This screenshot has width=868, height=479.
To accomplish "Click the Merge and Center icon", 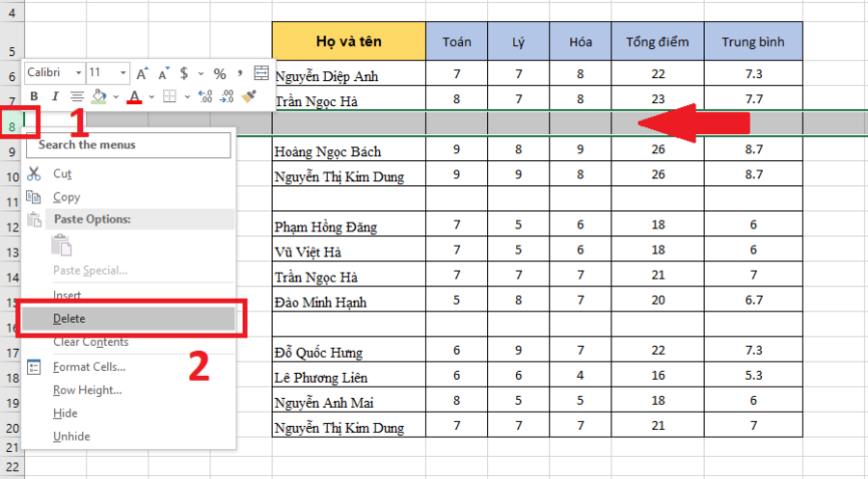I will tap(261, 72).
